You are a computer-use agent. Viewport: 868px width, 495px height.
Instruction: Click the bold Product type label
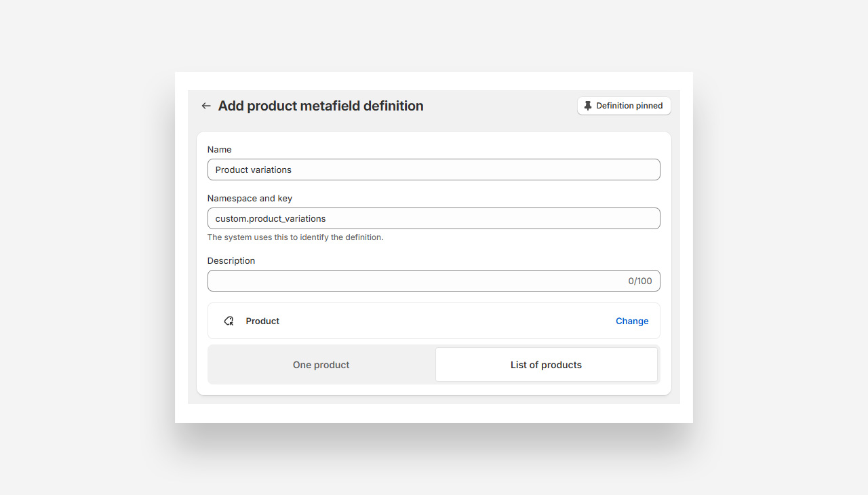(x=262, y=321)
